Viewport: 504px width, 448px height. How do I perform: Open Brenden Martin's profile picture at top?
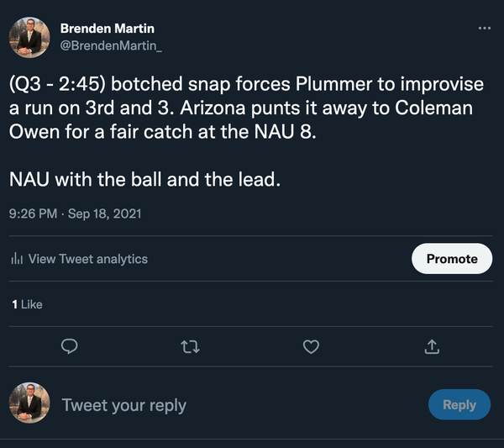tap(33, 36)
